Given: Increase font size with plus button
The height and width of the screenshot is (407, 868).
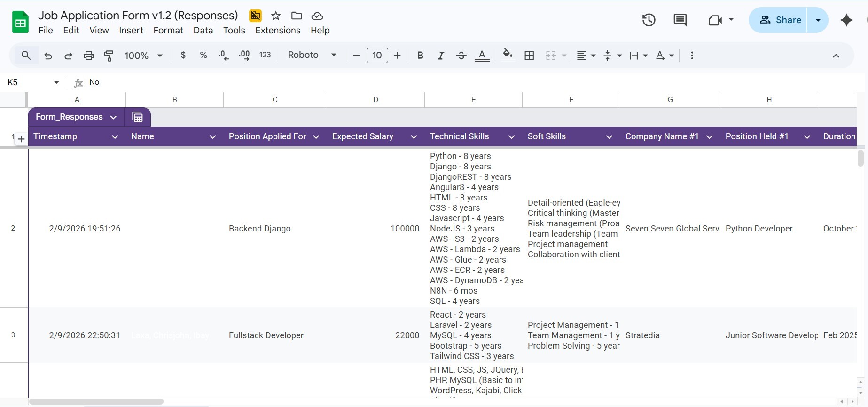Looking at the screenshot, I should (397, 56).
